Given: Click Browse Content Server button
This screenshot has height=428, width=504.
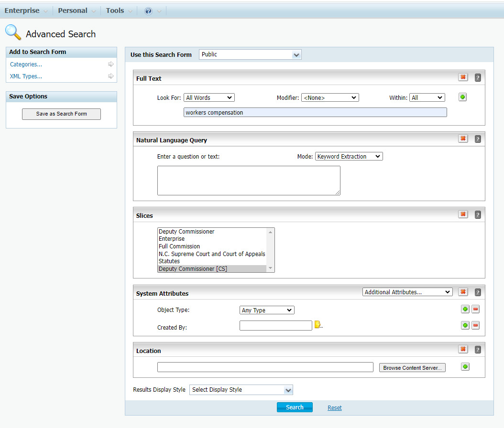Looking at the screenshot, I should click(x=412, y=368).
